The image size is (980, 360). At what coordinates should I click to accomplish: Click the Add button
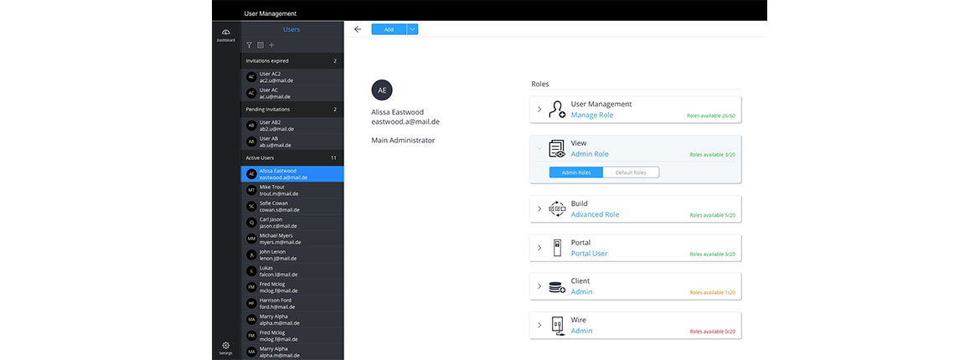(389, 29)
